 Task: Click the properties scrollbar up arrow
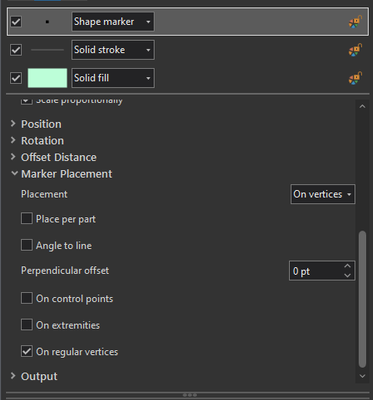pyautogui.click(x=362, y=107)
